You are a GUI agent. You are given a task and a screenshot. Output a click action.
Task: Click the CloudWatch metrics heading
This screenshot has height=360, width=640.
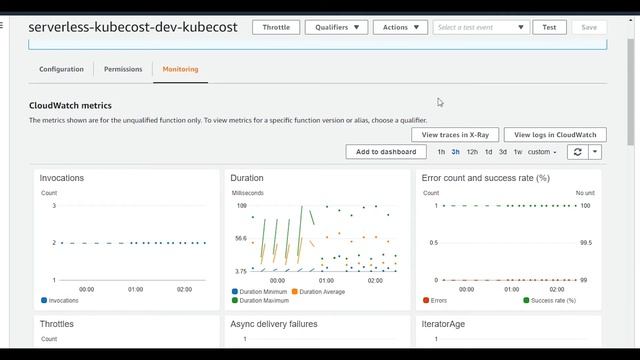pyautogui.click(x=70, y=106)
